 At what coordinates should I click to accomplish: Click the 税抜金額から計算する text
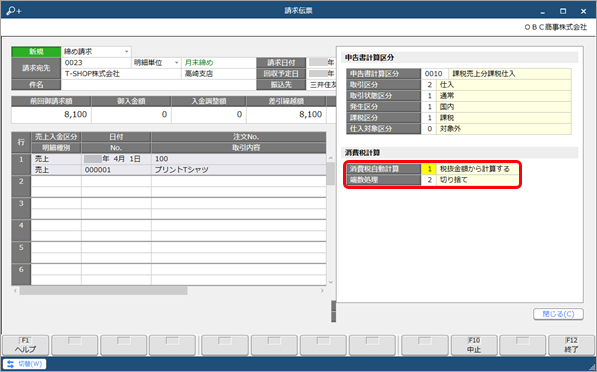tap(474, 169)
